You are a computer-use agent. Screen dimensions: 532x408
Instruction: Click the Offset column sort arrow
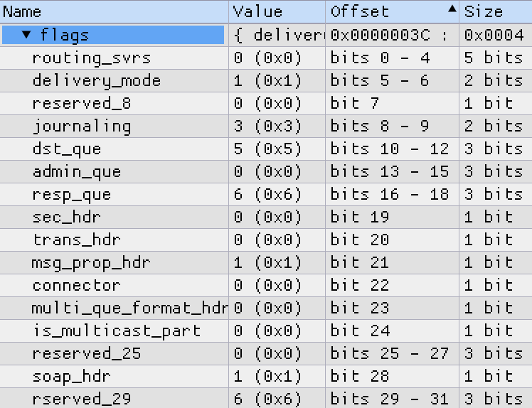tap(452, 9)
